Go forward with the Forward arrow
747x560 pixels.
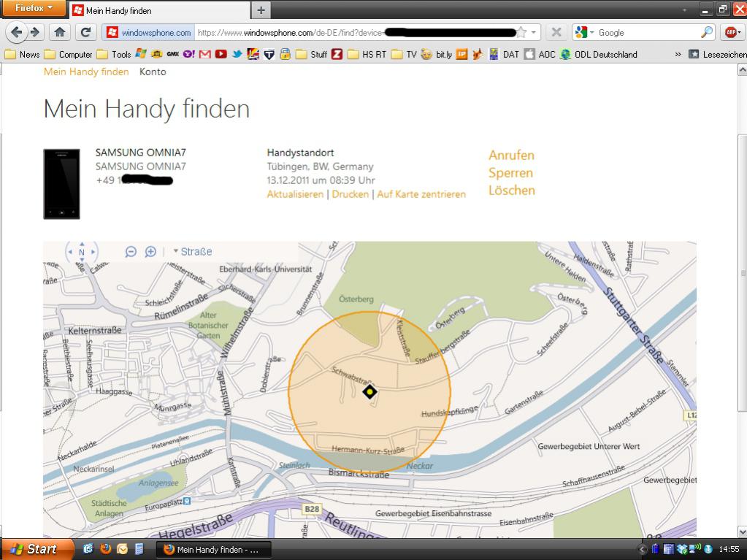click(x=35, y=32)
